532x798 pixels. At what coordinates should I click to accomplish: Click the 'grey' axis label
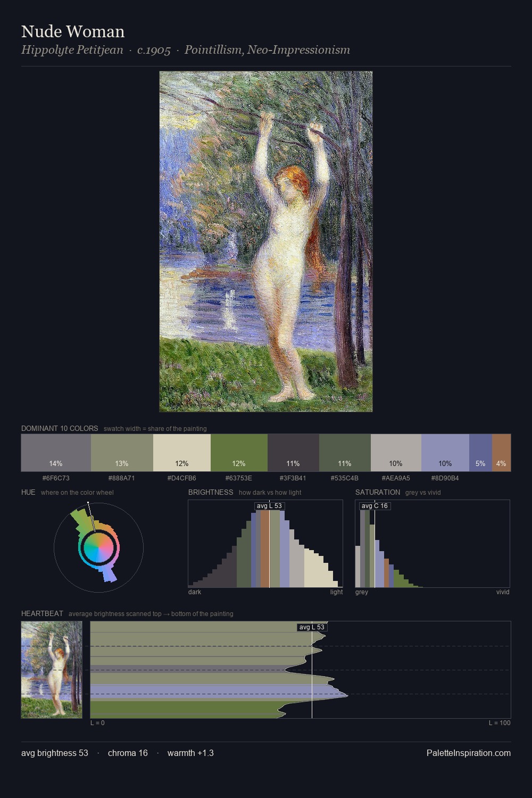(x=362, y=592)
